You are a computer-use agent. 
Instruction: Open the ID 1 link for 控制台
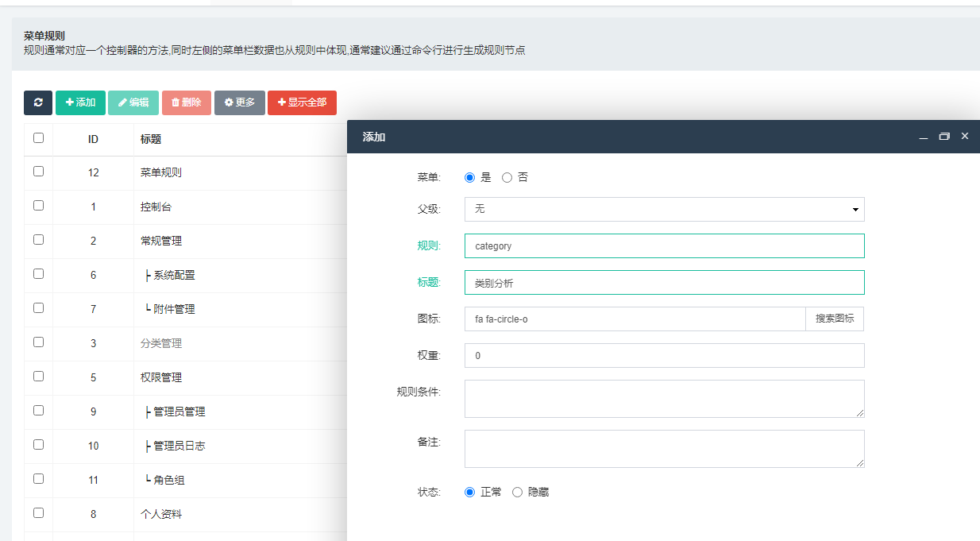(94, 206)
